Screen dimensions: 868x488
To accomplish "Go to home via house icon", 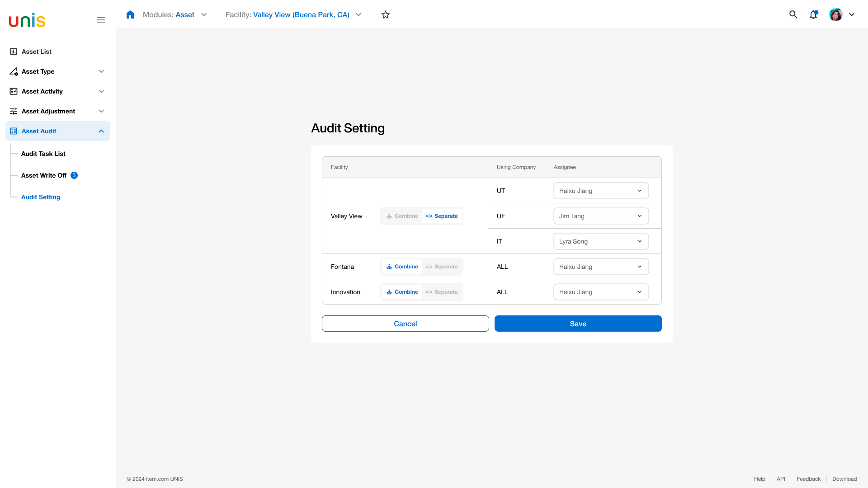I will (130, 14).
